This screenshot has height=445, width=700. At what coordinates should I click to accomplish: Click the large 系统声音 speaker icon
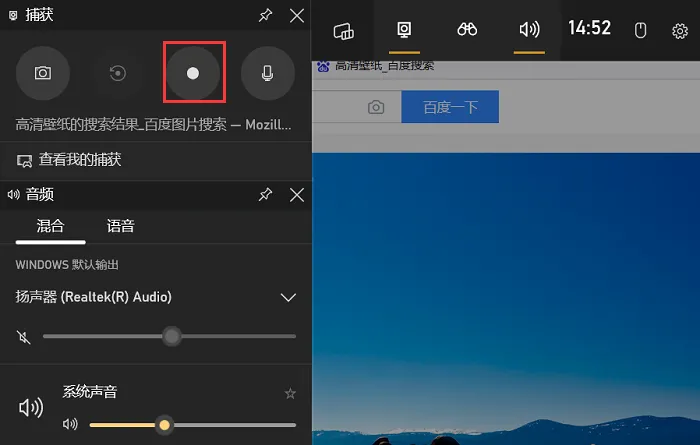[31, 408]
